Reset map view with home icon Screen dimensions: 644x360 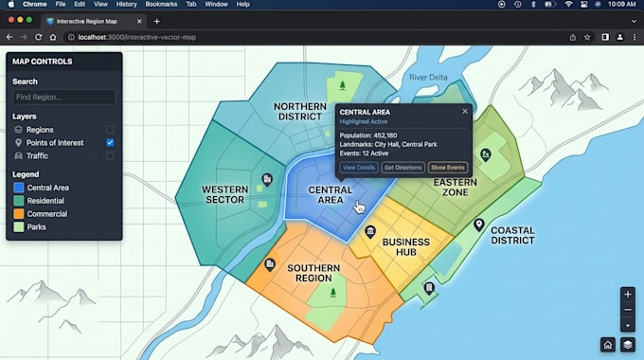(607, 345)
